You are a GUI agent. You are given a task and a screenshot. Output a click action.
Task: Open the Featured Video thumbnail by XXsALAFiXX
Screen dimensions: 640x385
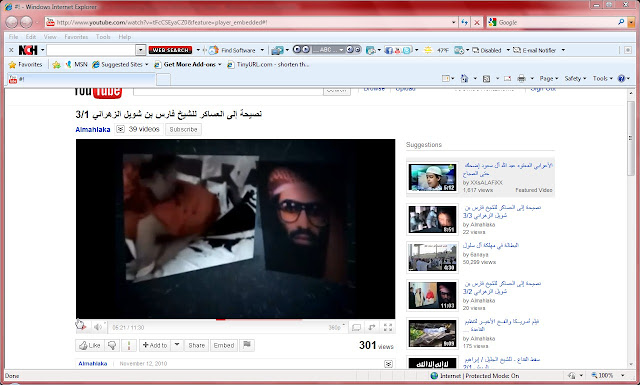point(433,177)
